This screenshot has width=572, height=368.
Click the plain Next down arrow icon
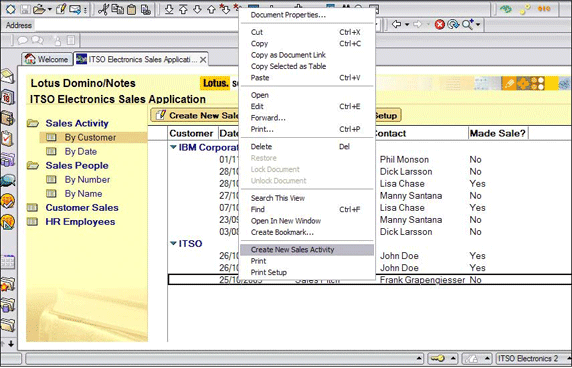tap(197, 9)
